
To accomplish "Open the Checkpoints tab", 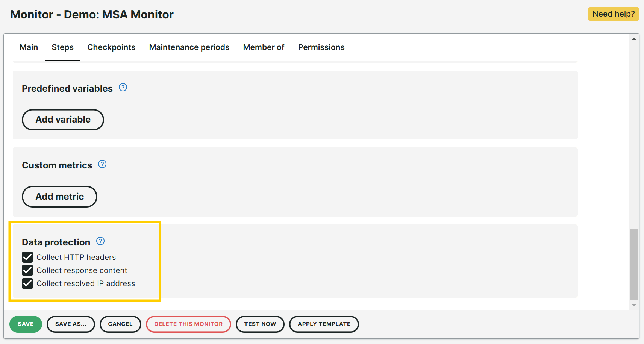I will click(x=111, y=47).
